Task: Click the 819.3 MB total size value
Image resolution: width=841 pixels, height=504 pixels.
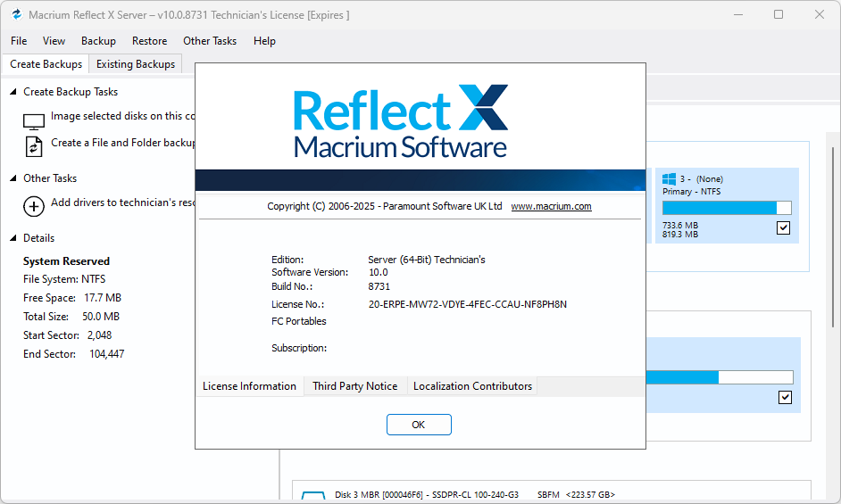Action: 680,235
